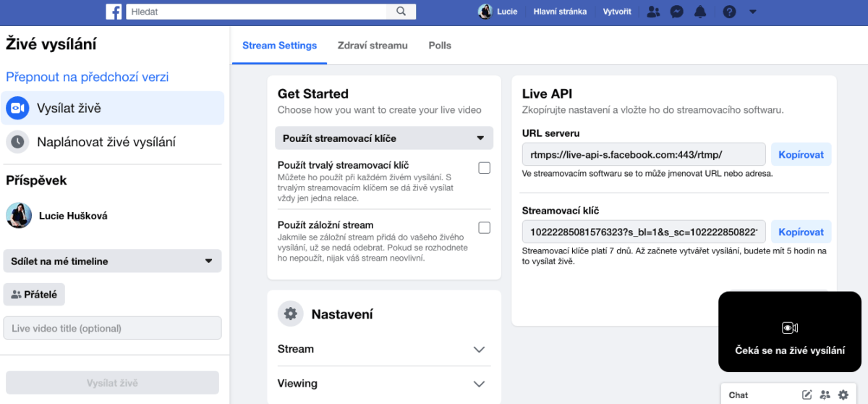Click Přepnout na předchozí verzi link
The image size is (868, 404).
[88, 77]
